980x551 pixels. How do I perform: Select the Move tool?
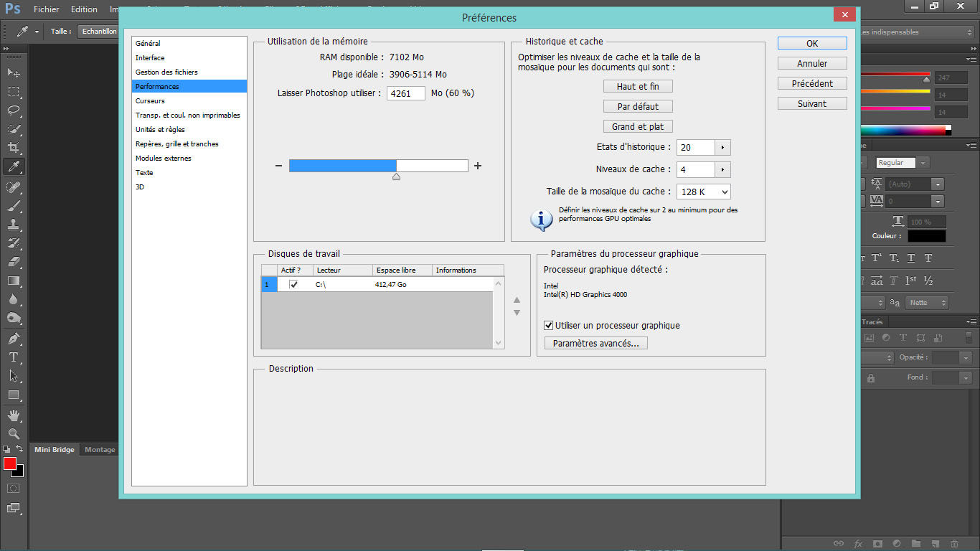coord(14,73)
